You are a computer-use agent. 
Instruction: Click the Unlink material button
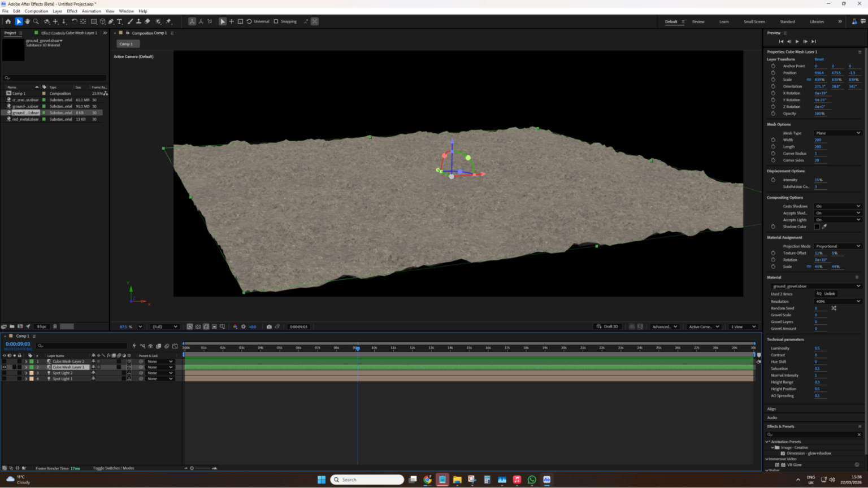pyautogui.click(x=826, y=294)
